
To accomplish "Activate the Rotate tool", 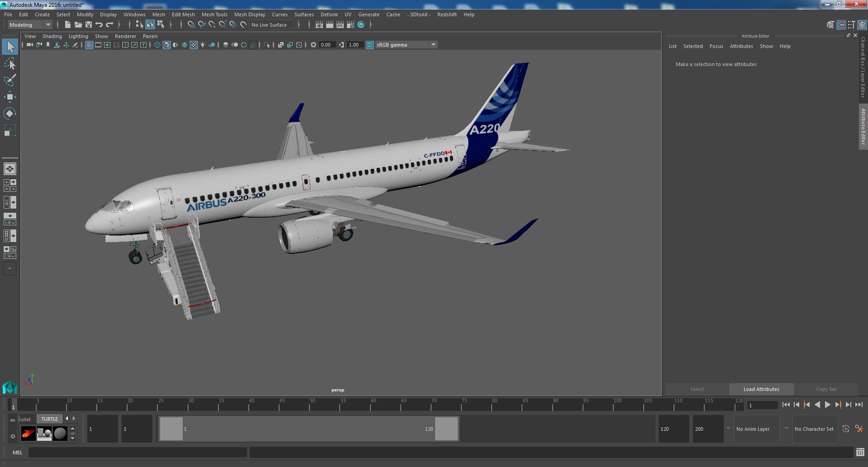I will pos(10,114).
